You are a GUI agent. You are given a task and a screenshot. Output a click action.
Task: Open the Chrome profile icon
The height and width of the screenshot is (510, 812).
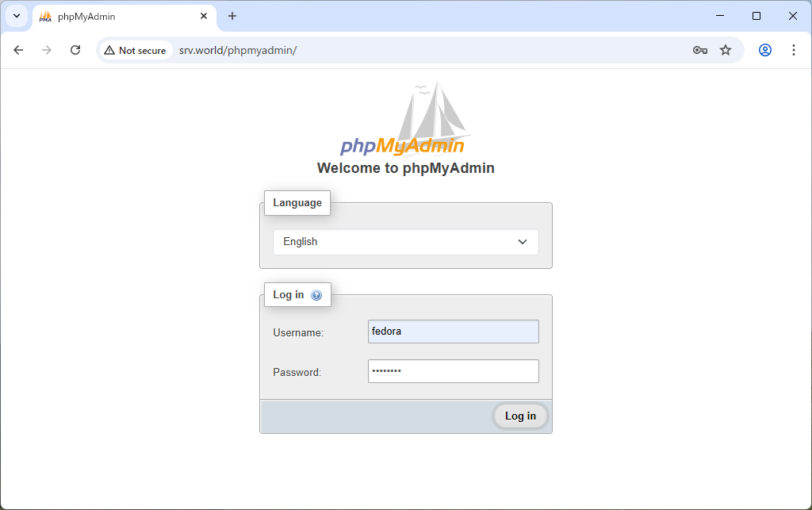click(x=765, y=50)
